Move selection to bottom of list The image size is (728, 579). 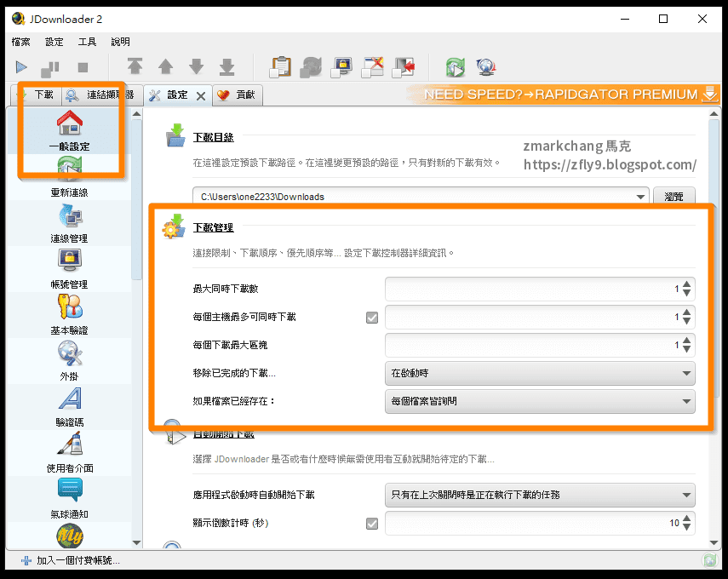pos(227,67)
